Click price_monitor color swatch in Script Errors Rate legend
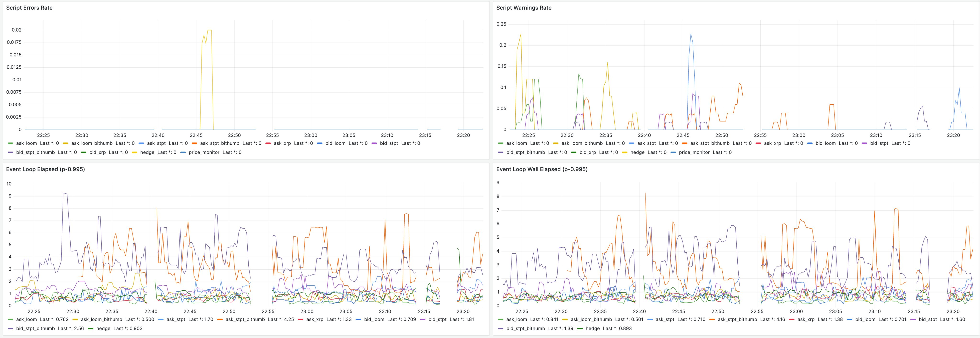Screen dimensions: 980x338 point(183,153)
